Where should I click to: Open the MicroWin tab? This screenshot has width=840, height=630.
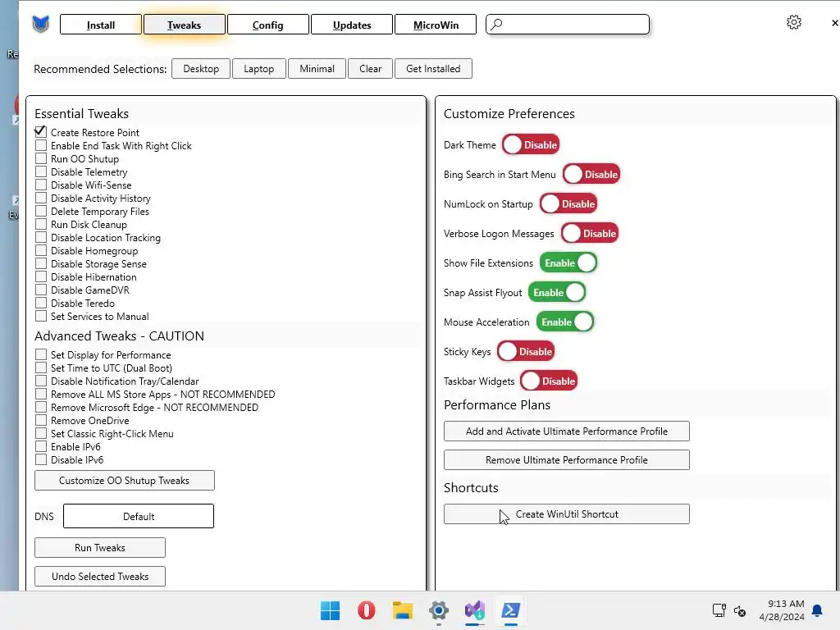pos(436,25)
